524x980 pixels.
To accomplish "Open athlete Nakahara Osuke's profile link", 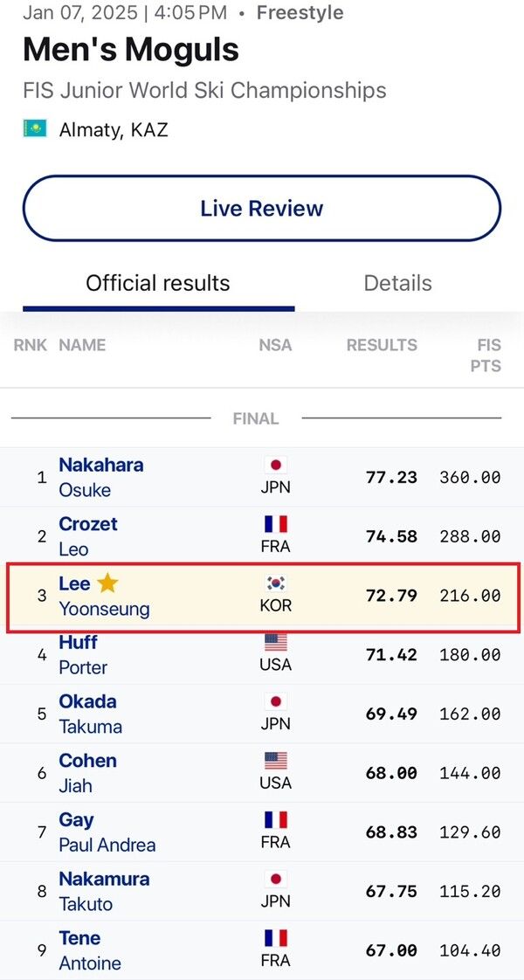I will tap(100, 477).
